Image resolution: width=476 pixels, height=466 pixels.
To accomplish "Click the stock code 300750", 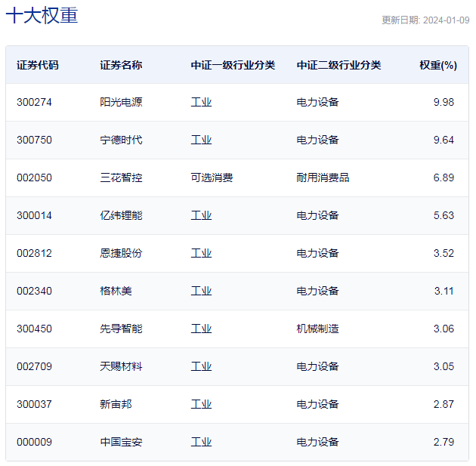I will 34,140.
